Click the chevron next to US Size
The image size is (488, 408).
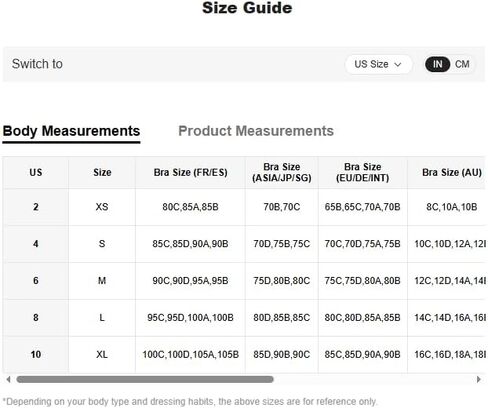click(x=398, y=64)
